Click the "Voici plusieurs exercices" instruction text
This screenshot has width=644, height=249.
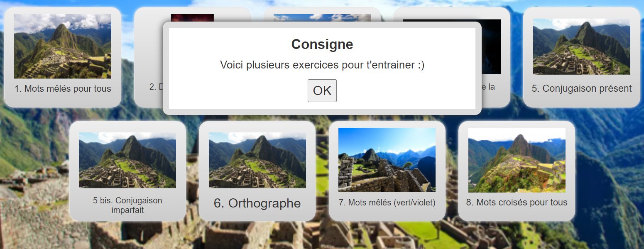tap(322, 65)
